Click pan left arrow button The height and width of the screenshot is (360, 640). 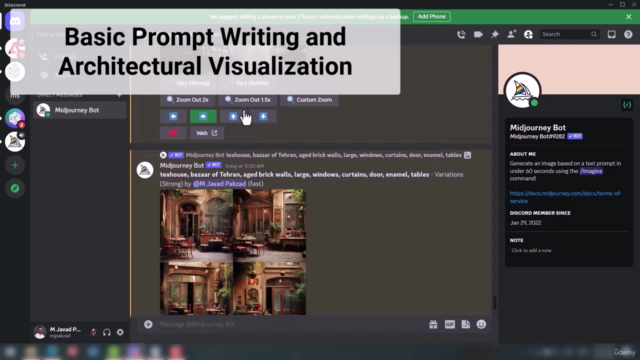tap(173, 116)
